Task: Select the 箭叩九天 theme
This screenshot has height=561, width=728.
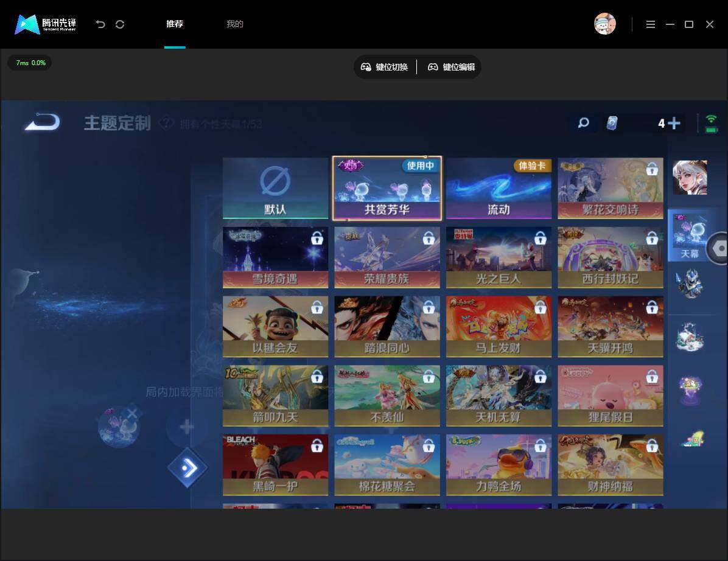Action: click(x=275, y=395)
